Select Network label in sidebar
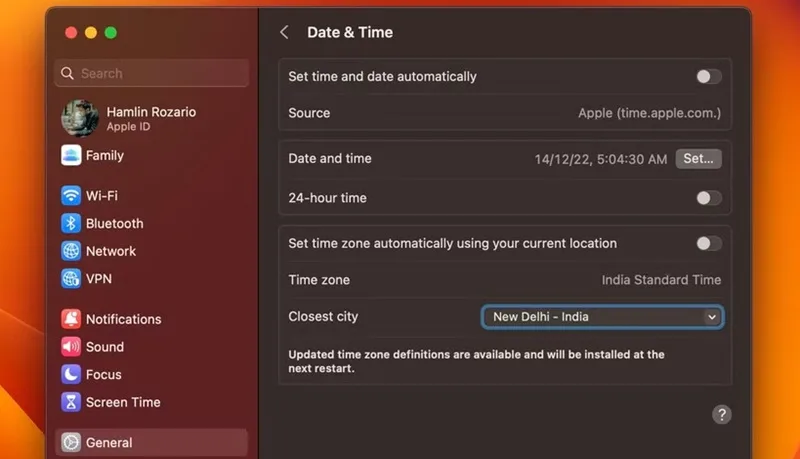The height and width of the screenshot is (459, 800). [111, 251]
